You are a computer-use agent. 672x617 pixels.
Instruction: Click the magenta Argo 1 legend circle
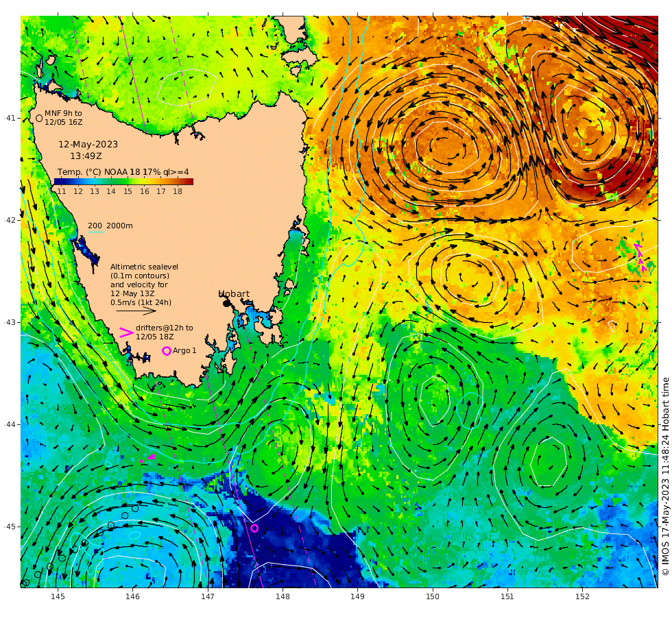[166, 351]
